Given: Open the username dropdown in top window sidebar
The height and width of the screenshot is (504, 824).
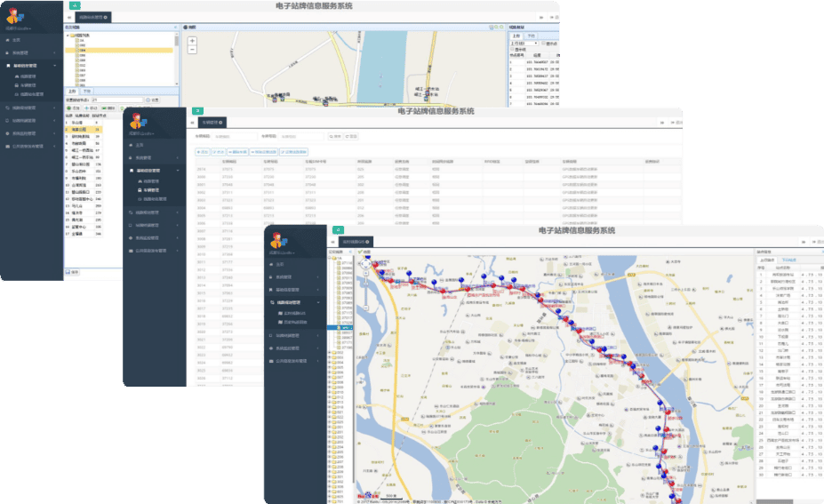Looking at the screenshot, I should [19, 28].
